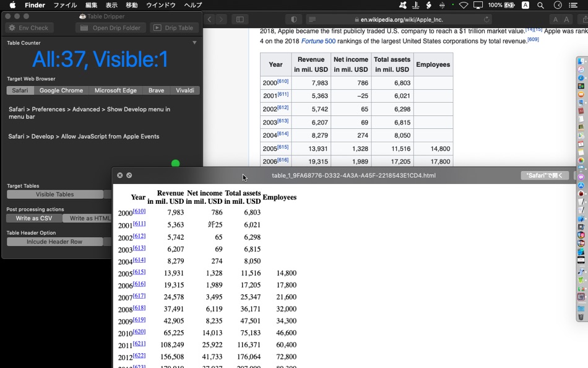Open reference [615] in preview table
The height and width of the screenshot is (368, 588).
coord(139,271)
